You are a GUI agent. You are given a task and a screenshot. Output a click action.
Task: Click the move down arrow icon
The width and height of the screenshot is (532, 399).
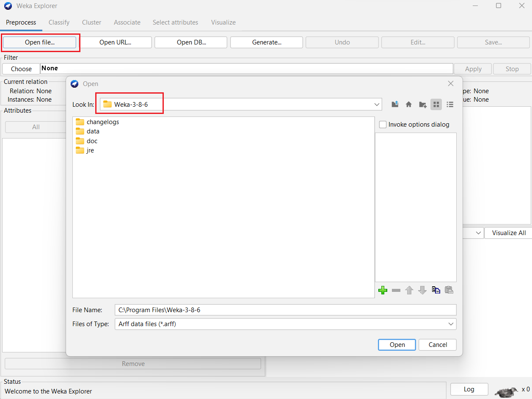[422, 290]
